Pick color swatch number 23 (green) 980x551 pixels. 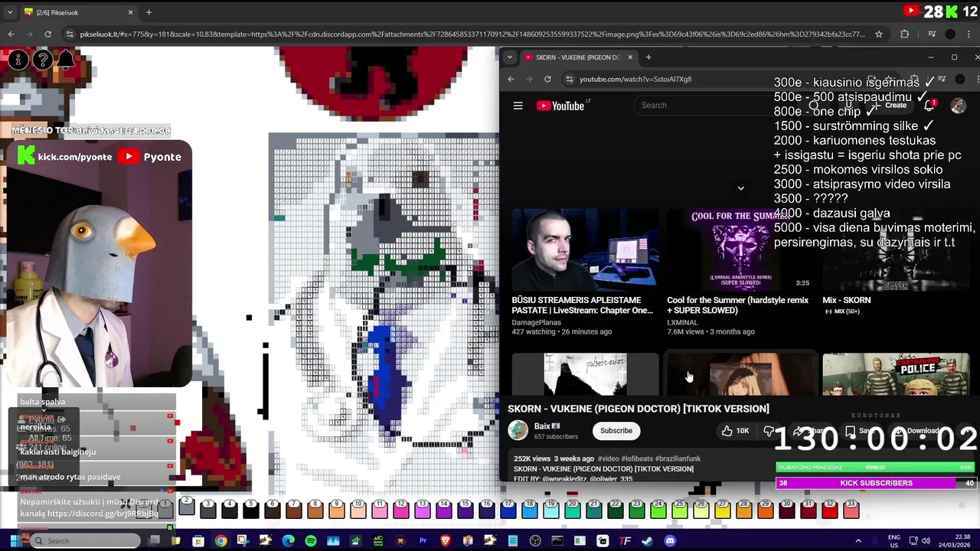pos(636,508)
